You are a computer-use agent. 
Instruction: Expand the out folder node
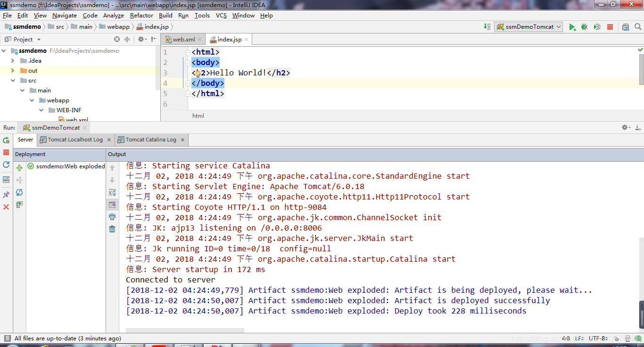pos(13,71)
